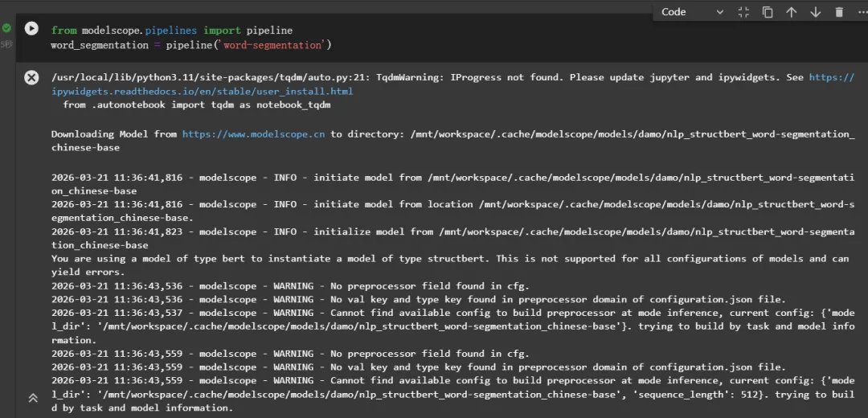The height and width of the screenshot is (418, 868).
Task: Place cursor in the 'word-segmentation' string
Action: pos(272,46)
